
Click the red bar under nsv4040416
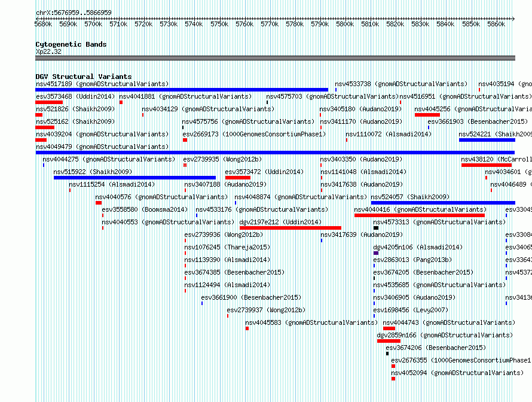pyautogui.click(x=420, y=215)
